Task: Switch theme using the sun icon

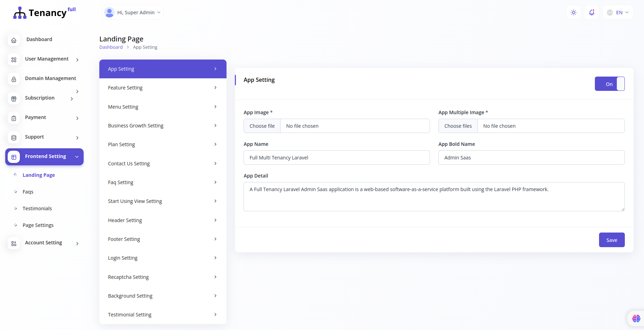Action: pos(573,13)
